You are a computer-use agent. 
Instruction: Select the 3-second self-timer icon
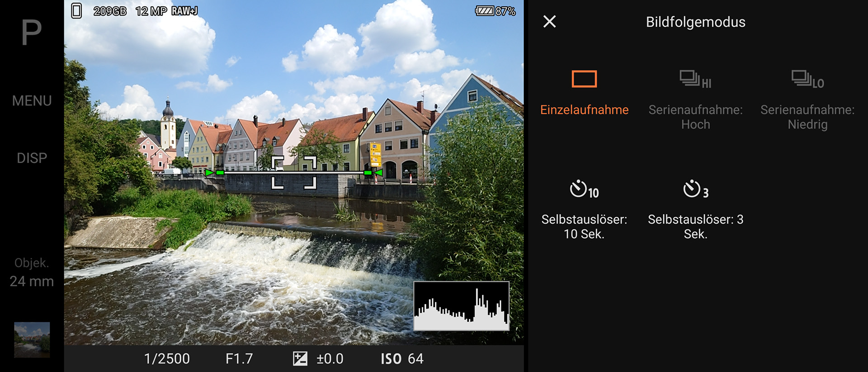point(695,189)
